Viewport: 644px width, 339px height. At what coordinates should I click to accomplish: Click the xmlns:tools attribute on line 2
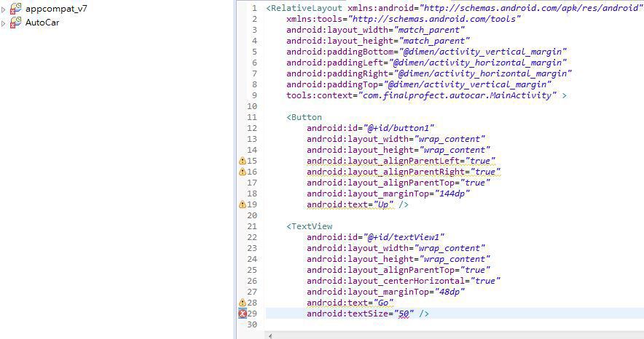pos(404,19)
